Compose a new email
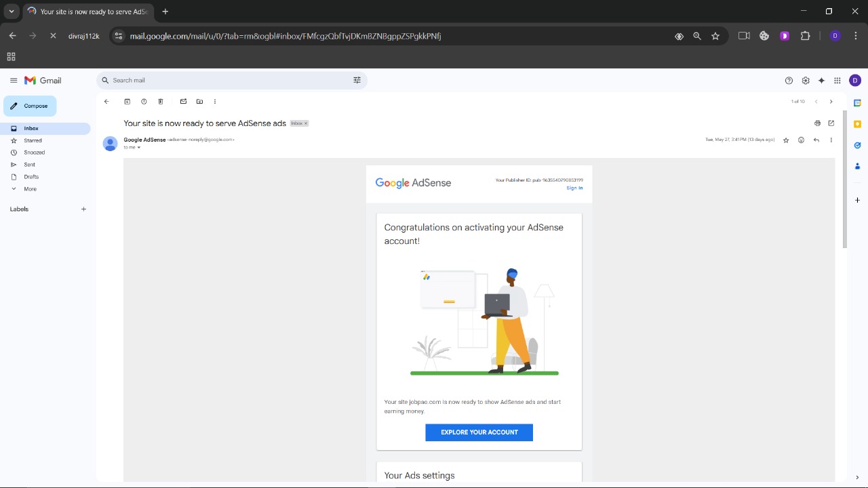 coord(30,106)
